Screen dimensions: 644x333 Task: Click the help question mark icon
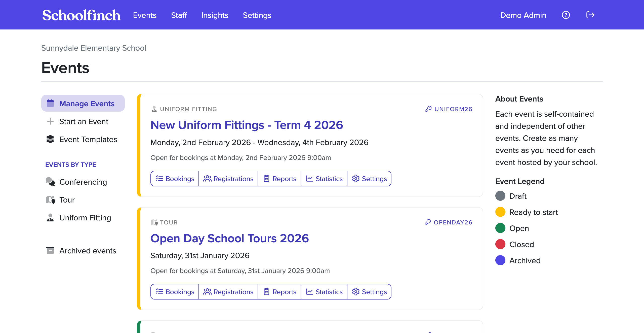point(566,15)
